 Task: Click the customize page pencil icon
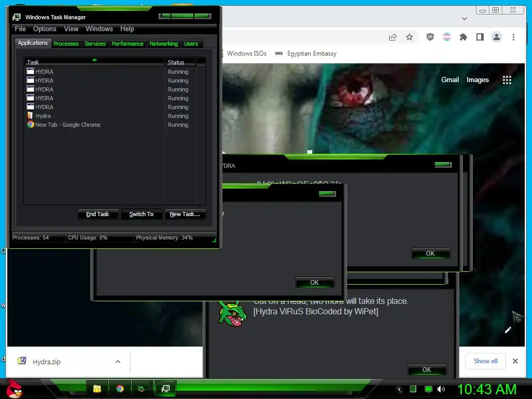coord(508,330)
